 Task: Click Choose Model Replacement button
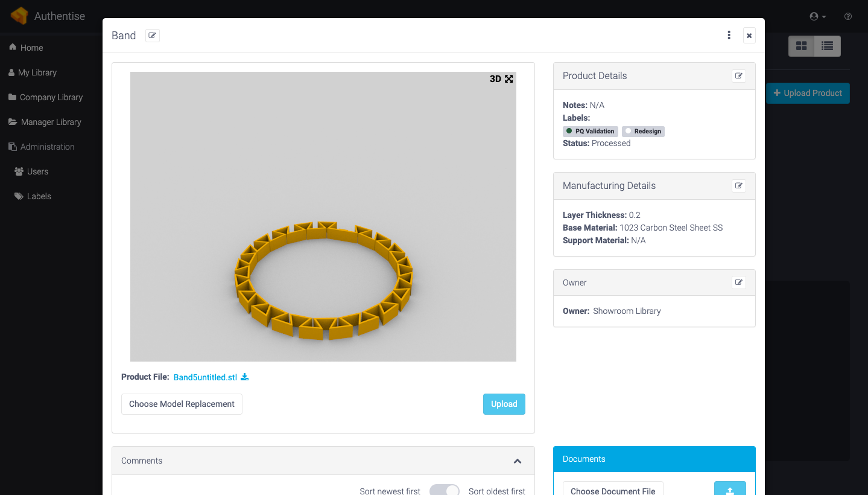182,404
